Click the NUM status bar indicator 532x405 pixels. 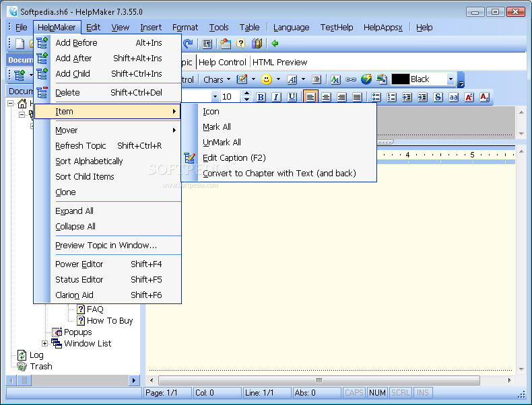point(377,393)
